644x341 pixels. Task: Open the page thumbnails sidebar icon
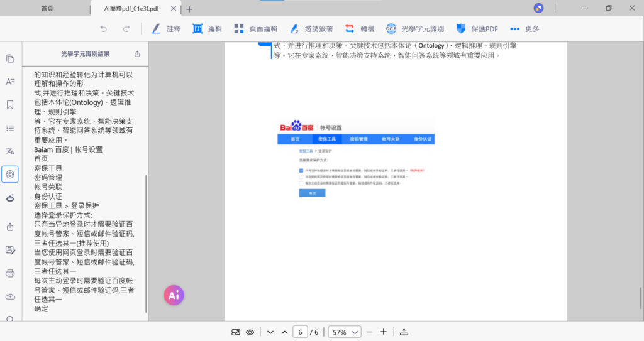point(10,58)
